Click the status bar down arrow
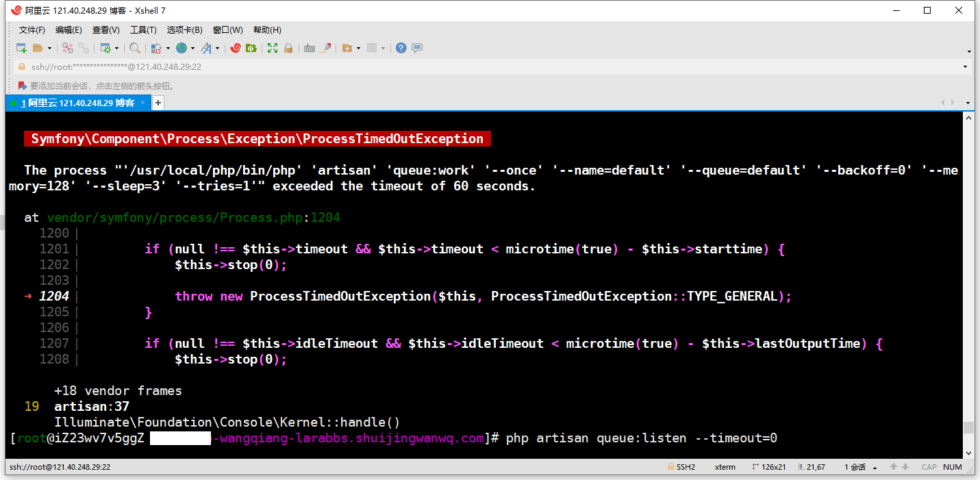 pos(905,467)
